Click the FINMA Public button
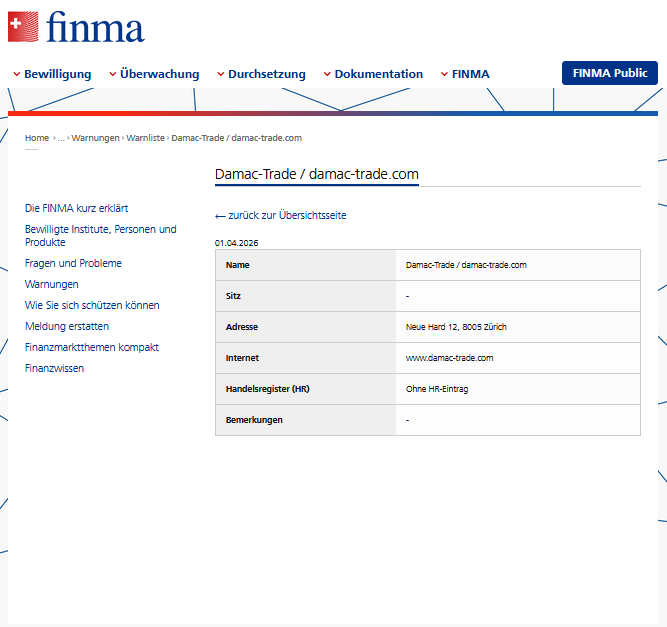 [x=610, y=73]
